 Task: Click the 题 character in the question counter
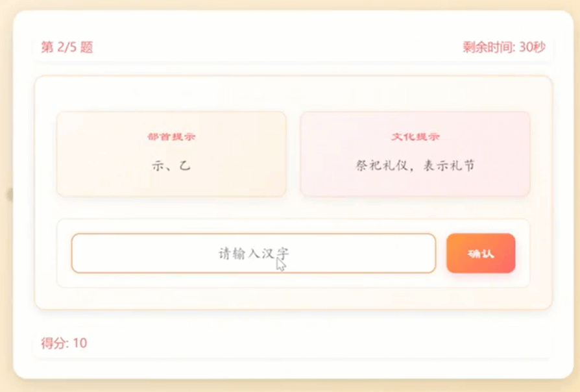87,47
